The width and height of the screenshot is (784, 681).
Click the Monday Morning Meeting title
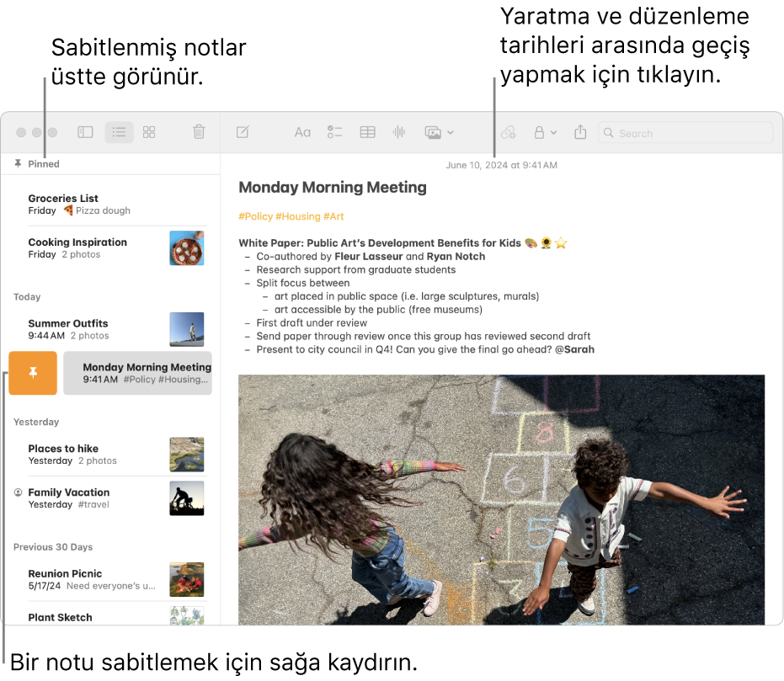point(333,188)
